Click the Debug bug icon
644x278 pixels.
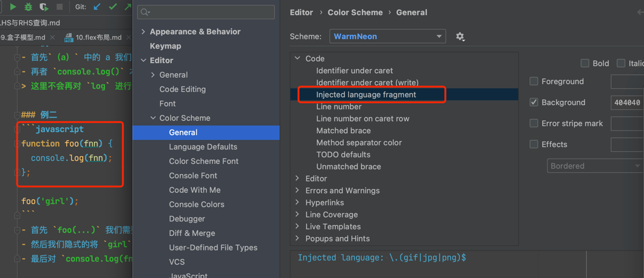coord(28,7)
